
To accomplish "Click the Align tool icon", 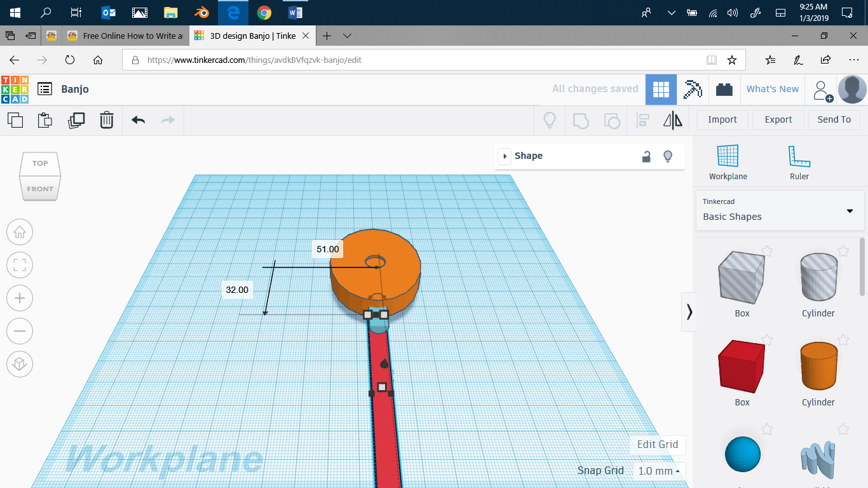I will (642, 119).
